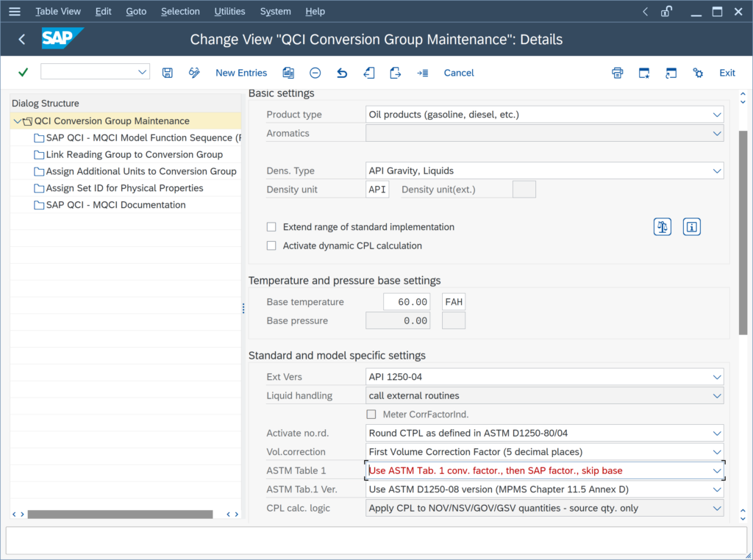Click the window-with-star toolbar icon
753x560 pixels.
pyautogui.click(x=644, y=73)
